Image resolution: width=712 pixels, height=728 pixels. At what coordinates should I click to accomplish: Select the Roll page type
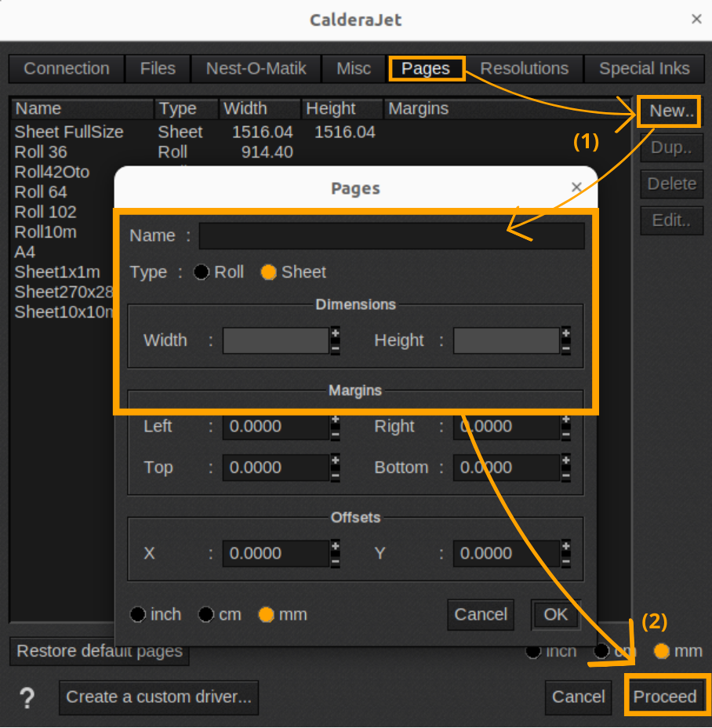202,272
